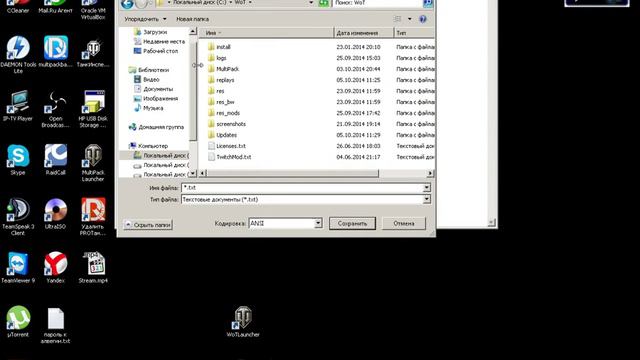The height and width of the screenshot is (360, 640).
Task: Open the multipackba... desktop shortcut
Action: 56,51
